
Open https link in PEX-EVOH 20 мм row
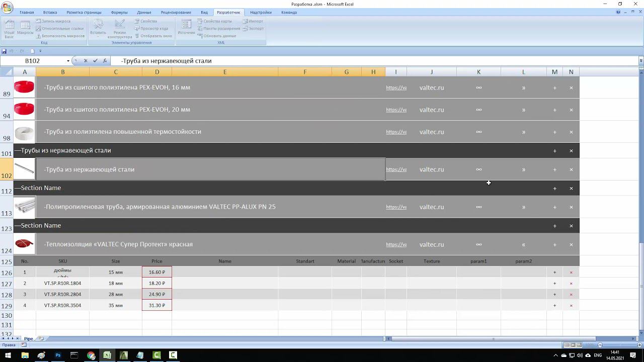(x=396, y=110)
